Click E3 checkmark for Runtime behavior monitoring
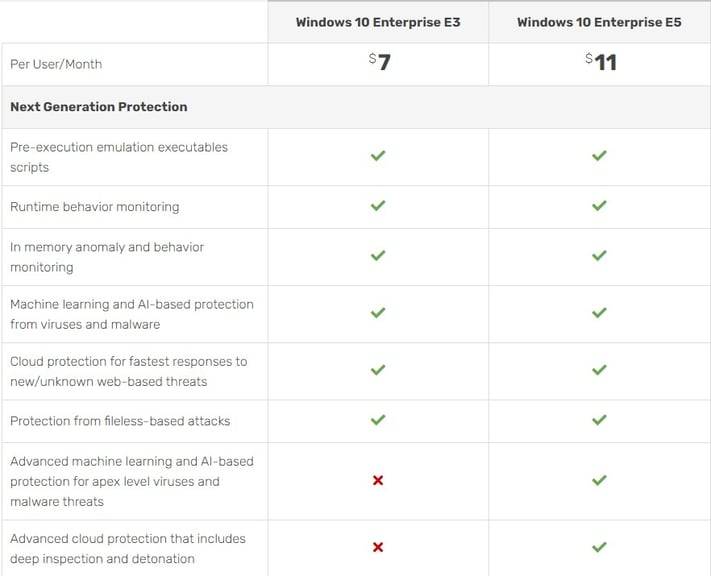 pos(378,206)
